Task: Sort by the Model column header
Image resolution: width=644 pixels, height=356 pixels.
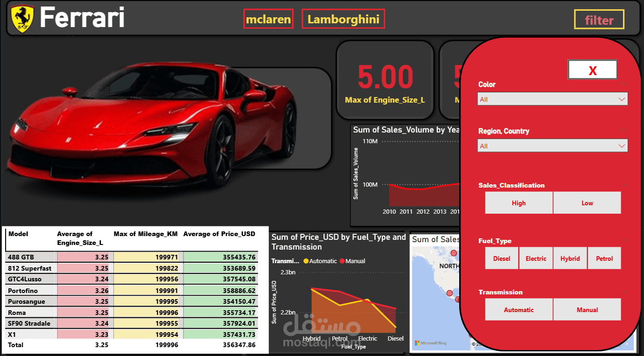Action: (x=18, y=234)
